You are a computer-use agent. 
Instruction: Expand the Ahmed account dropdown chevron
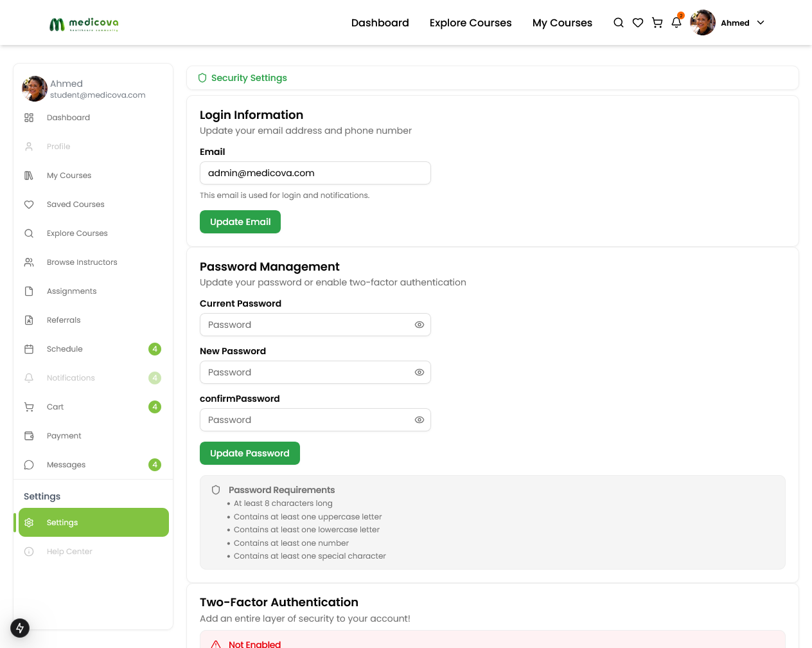pyautogui.click(x=761, y=22)
